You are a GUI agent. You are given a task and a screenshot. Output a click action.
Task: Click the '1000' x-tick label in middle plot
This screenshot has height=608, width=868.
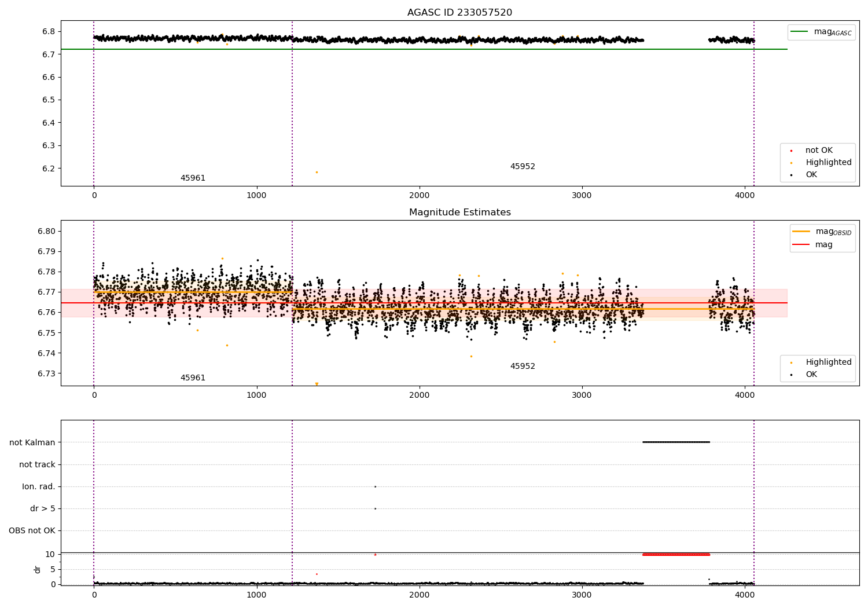click(x=256, y=395)
